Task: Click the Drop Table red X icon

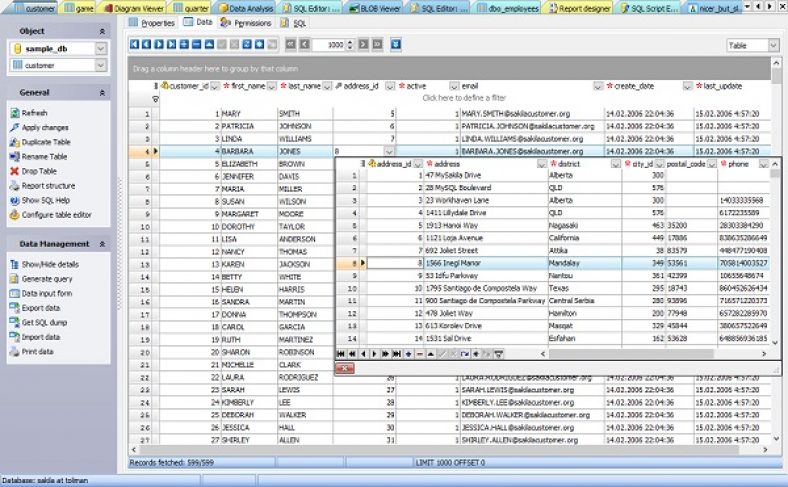Action: (13, 171)
